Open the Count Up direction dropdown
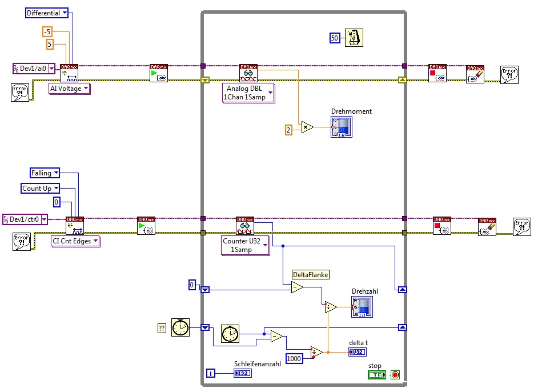Image resolution: width=542 pixels, height=392 pixels. (x=40, y=189)
